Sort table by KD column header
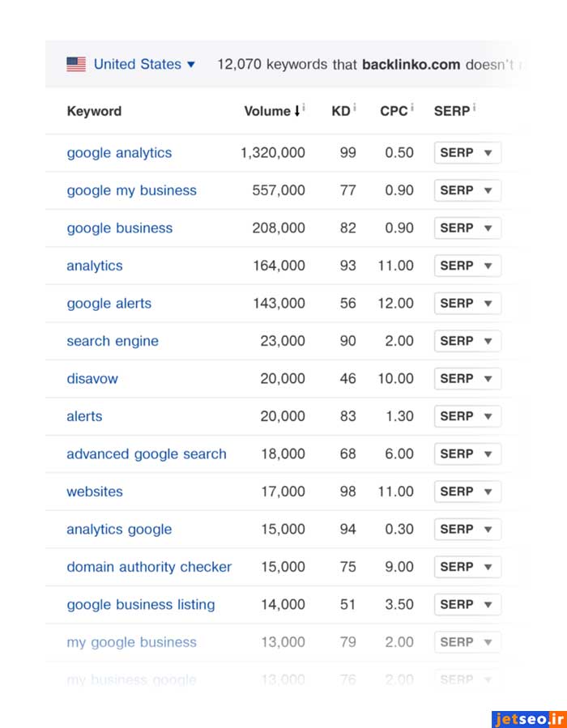567x728 pixels. point(340,112)
